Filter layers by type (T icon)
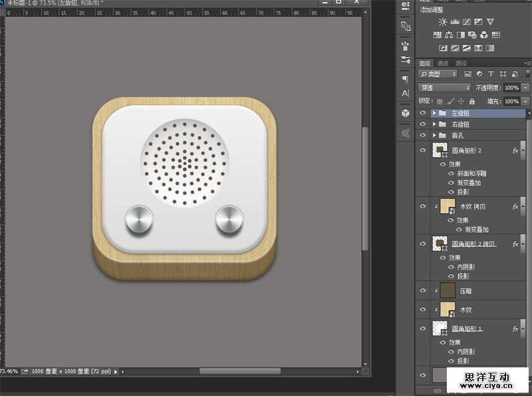This screenshot has width=532, height=396. 491,74
